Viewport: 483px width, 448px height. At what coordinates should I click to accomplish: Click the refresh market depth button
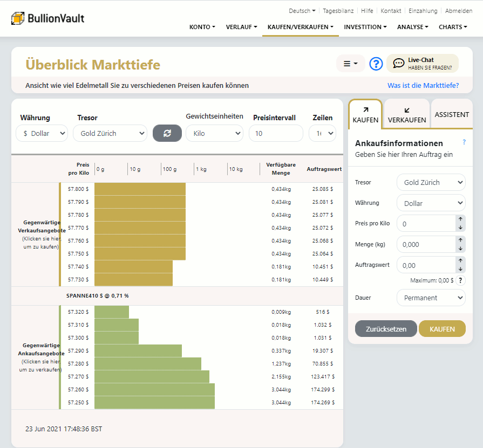167,133
